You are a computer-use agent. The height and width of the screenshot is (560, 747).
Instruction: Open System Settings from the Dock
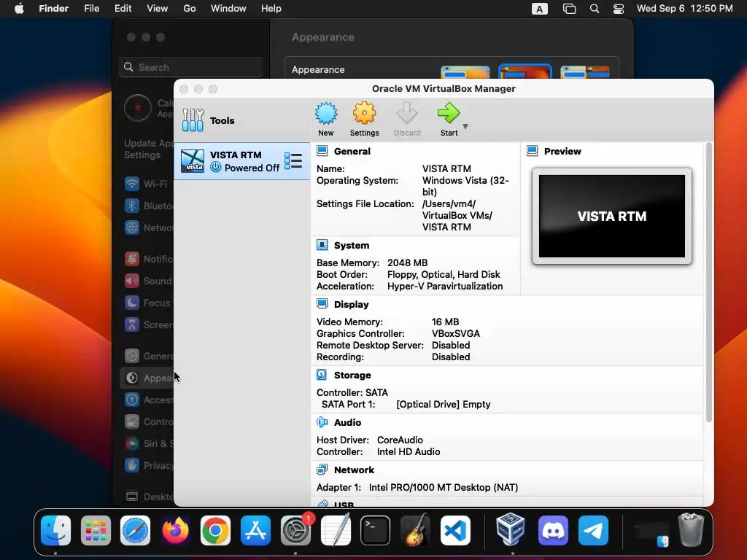point(295,531)
